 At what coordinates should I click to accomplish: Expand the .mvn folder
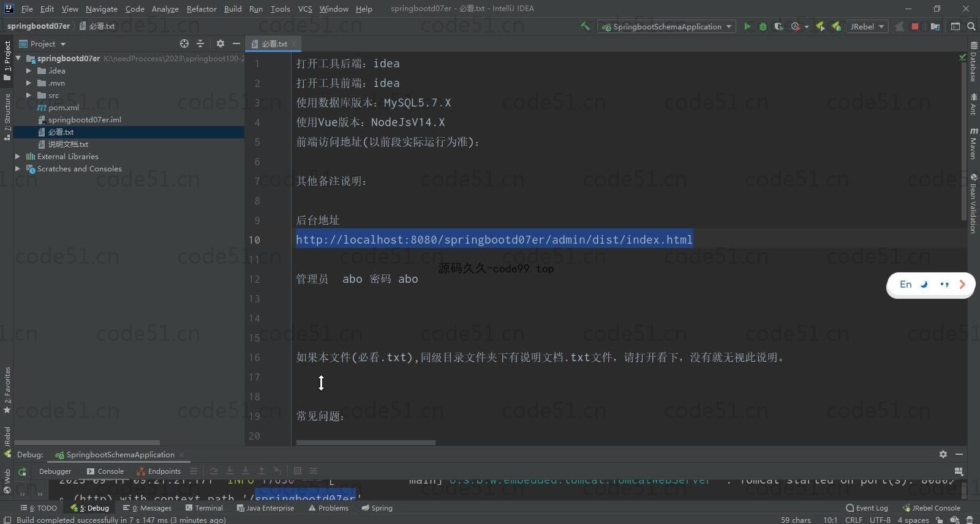point(28,83)
